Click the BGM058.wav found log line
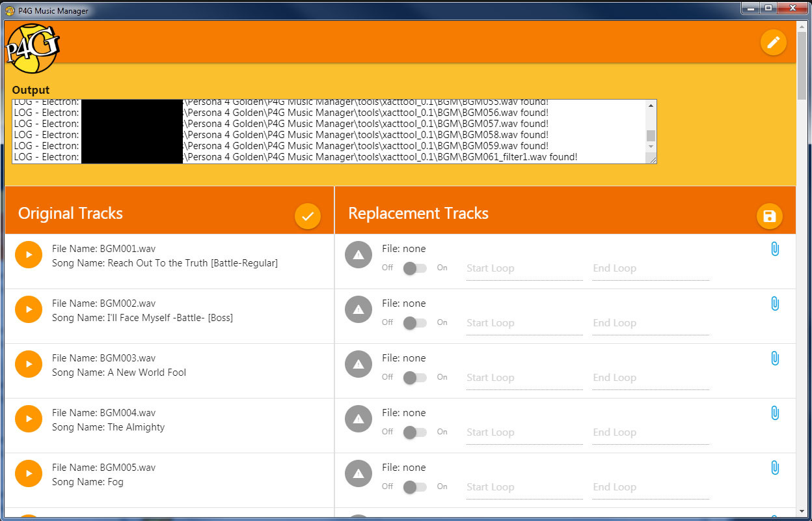Viewport: 812px width, 521px height. click(281, 135)
